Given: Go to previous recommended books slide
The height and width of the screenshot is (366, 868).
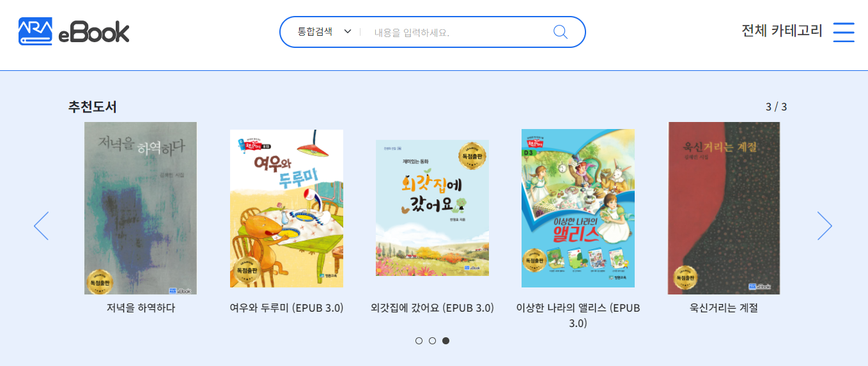Looking at the screenshot, I should point(41,225).
